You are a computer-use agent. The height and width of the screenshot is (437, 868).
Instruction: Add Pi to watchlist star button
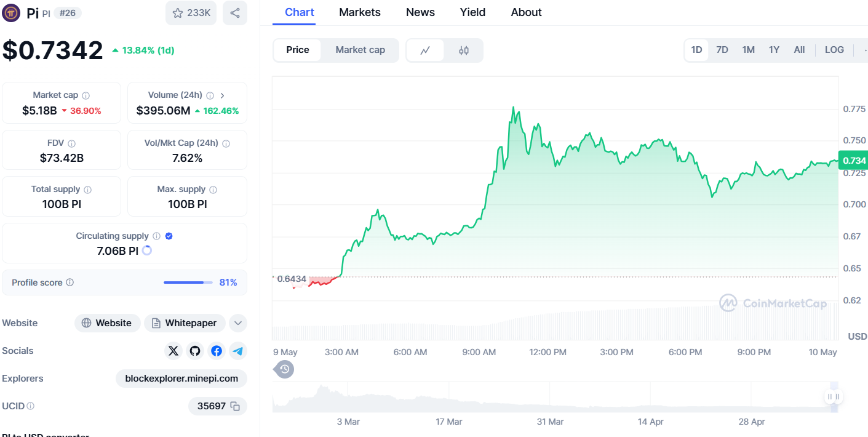191,13
